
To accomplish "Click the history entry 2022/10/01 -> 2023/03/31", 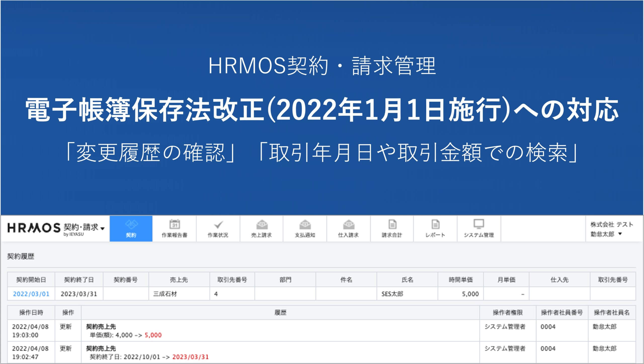I will tap(149, 357).
